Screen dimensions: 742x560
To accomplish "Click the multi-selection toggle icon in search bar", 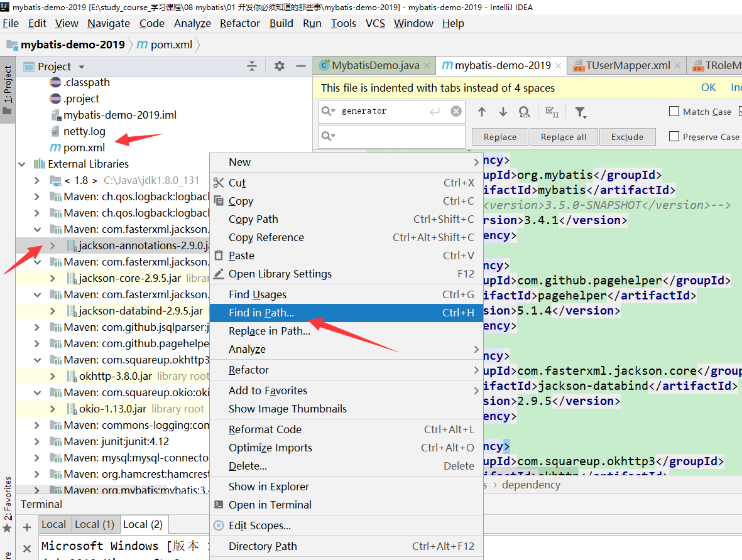I will tap(552, 112).
